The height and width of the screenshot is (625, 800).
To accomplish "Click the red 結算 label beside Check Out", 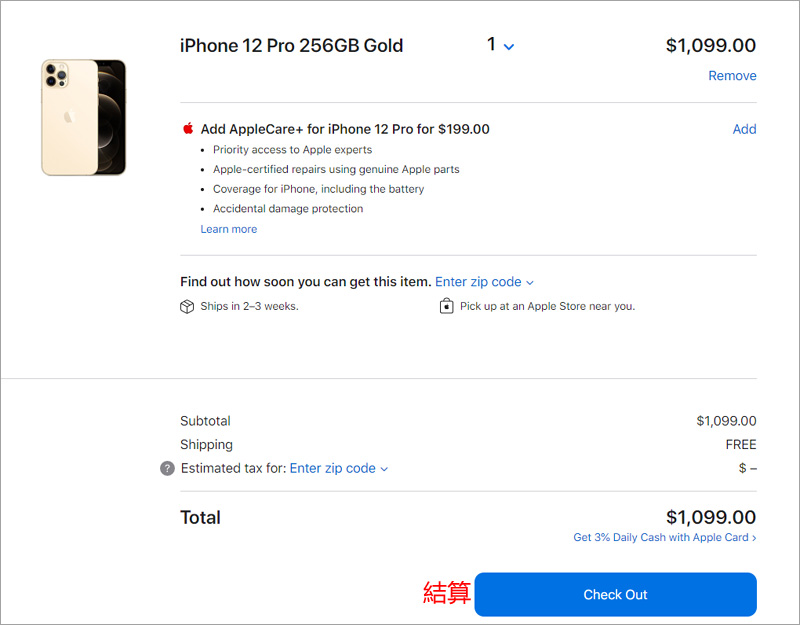I will 447,593.
